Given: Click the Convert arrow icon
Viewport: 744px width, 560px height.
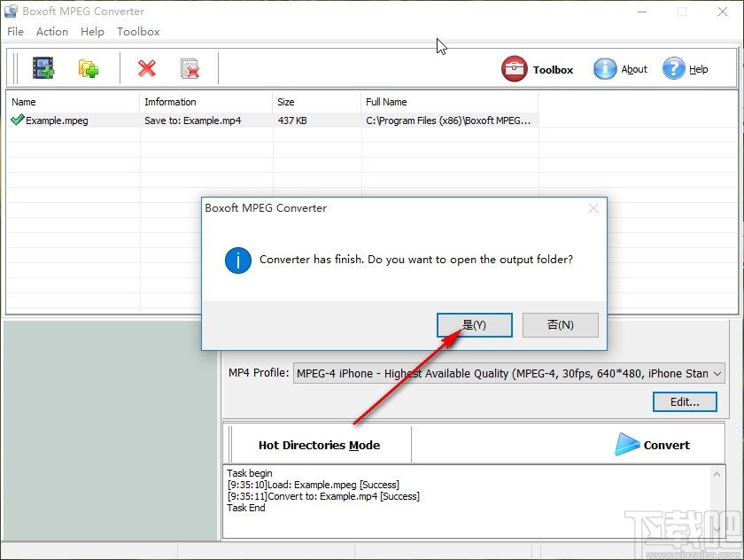Looking at the screenshot, I should point(627,445).
